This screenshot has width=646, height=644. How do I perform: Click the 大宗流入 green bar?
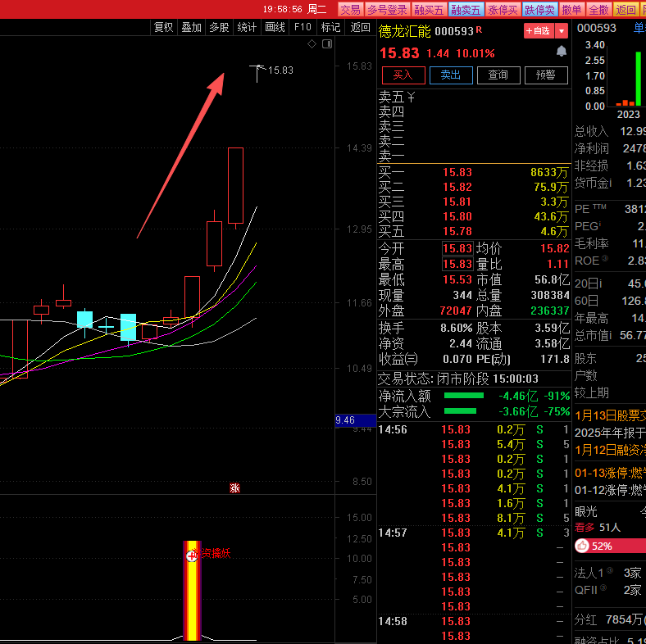point(460,411)
